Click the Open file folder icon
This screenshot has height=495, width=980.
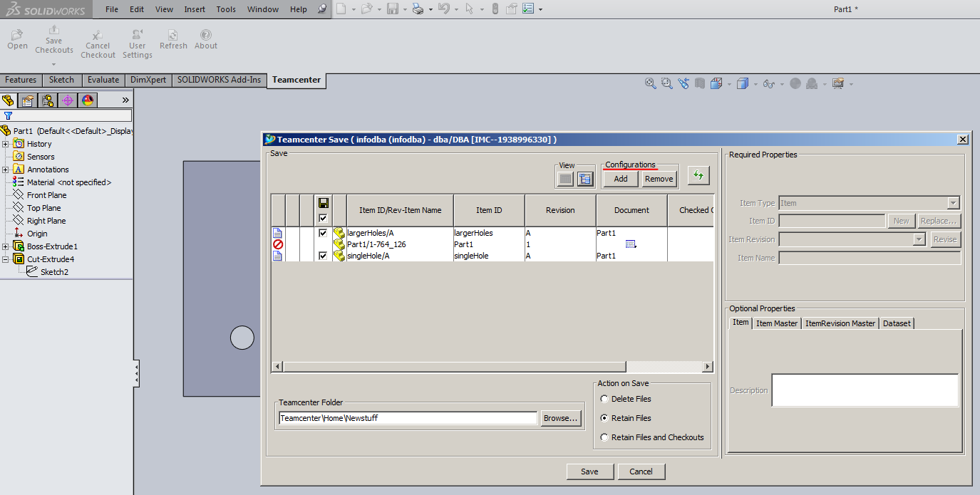[366, 9]
